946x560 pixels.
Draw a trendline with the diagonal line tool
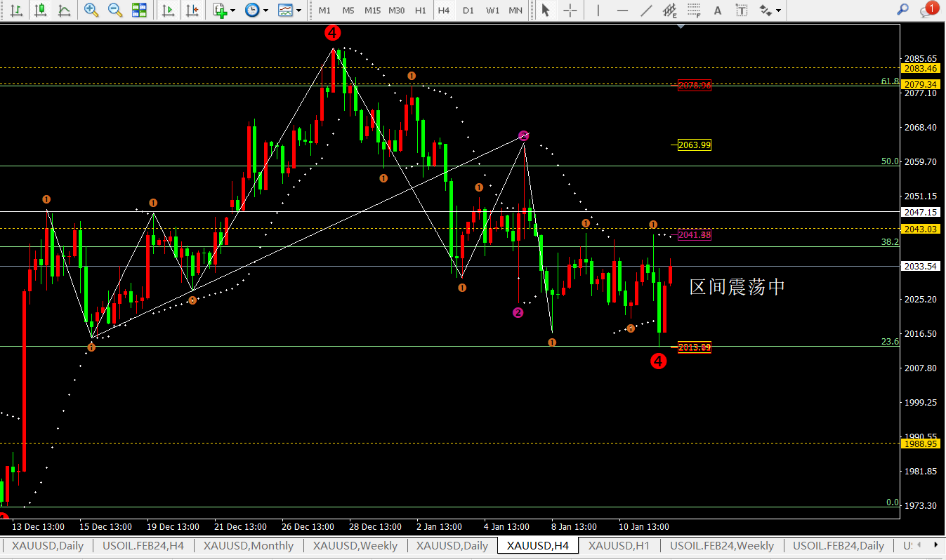coord(646,10)
